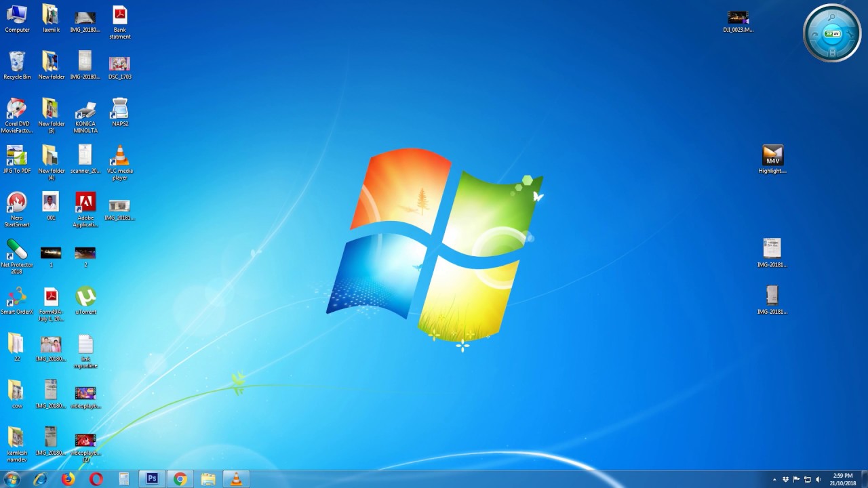
Task: Select the Bank statment PDF icon
Action: coord(119,22)
